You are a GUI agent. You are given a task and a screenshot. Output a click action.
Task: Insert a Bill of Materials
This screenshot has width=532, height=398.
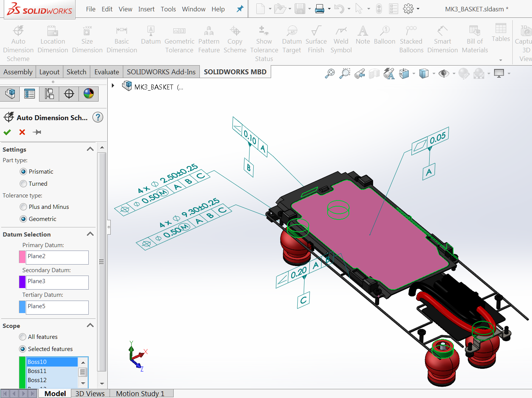[475, 39]
